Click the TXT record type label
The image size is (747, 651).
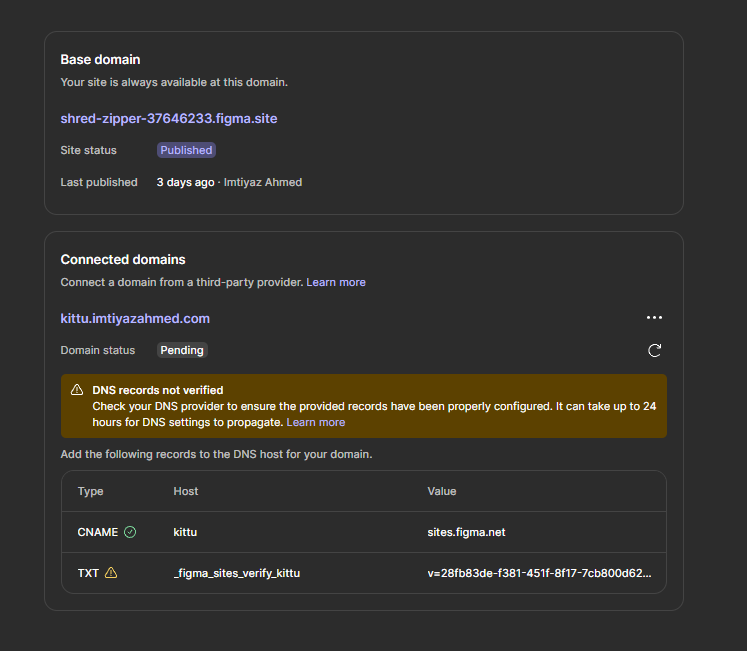coord(88,573)
